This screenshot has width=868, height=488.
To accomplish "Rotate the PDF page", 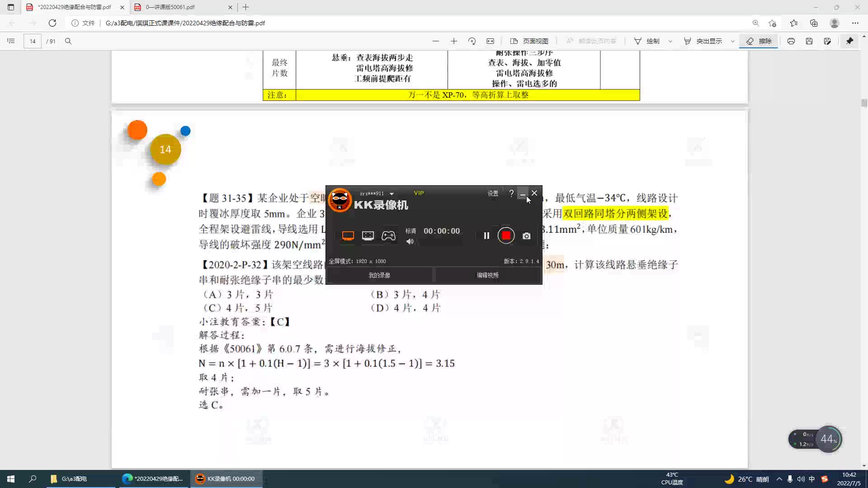I will [472, 41].
